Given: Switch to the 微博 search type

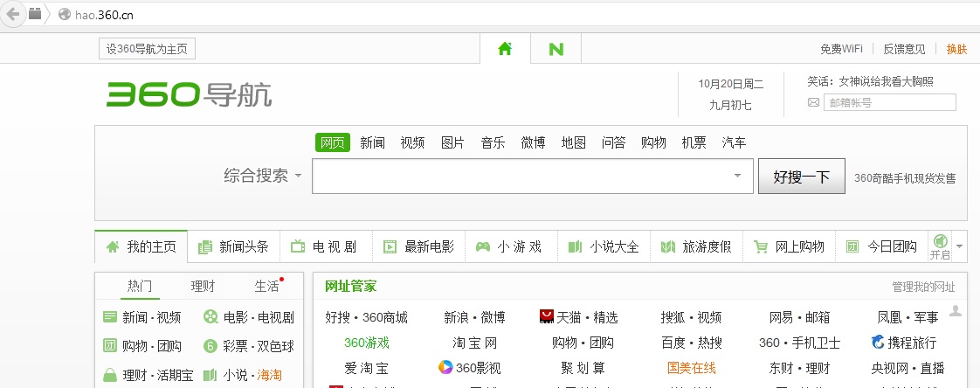Looking at the screenshot, I should (533, 142).
